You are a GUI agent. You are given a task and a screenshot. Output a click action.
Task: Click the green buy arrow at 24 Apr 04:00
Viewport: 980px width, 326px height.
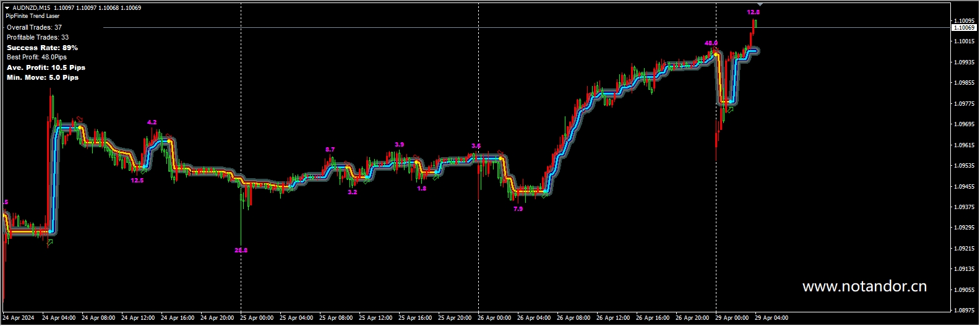[49, 242]
